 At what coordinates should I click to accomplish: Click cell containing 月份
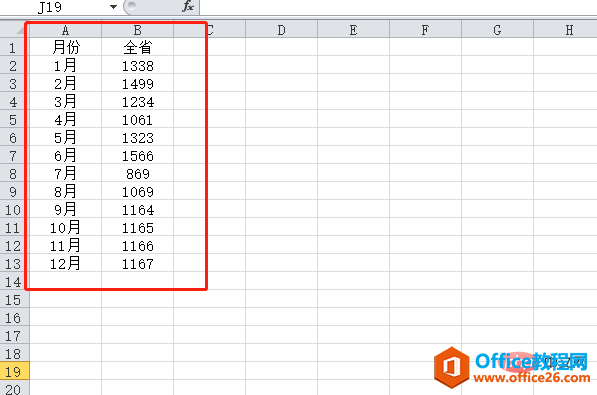[x=65, y=47]
